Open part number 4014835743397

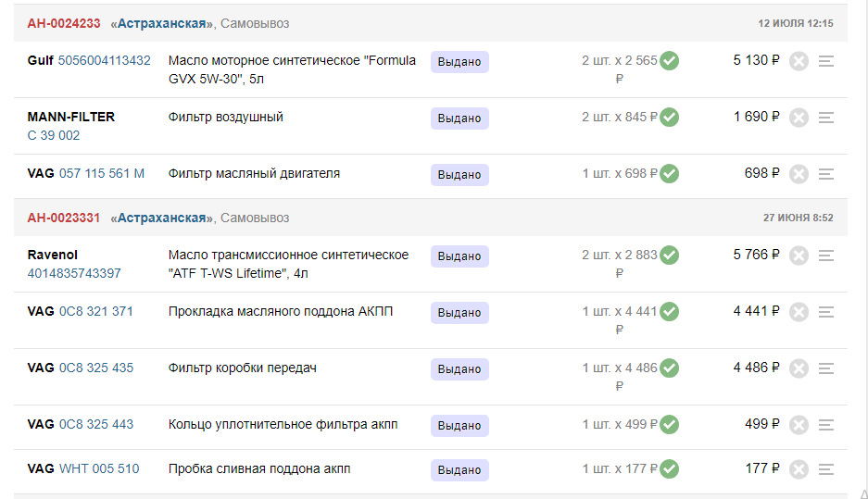(x=74, y=273)
